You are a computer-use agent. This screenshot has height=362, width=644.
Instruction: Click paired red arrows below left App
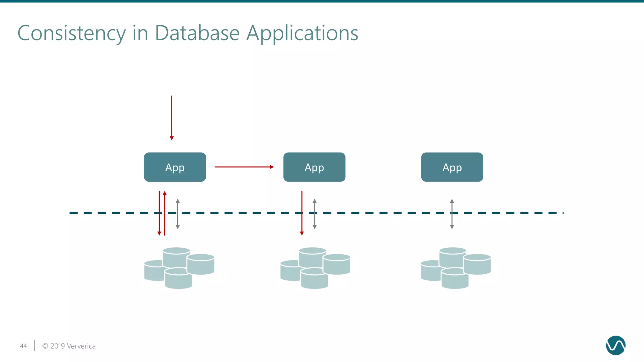click(162, 220)
